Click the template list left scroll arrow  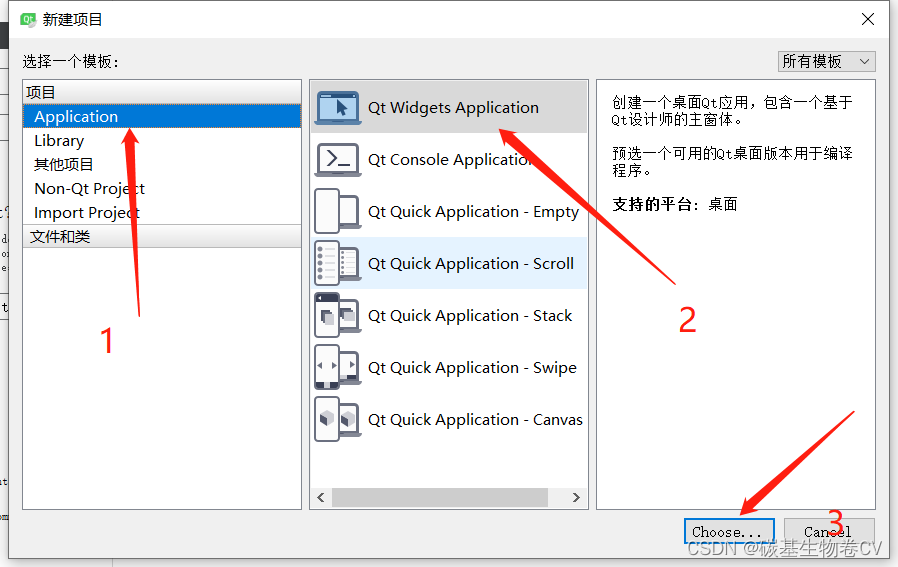[x=321, y=497]
